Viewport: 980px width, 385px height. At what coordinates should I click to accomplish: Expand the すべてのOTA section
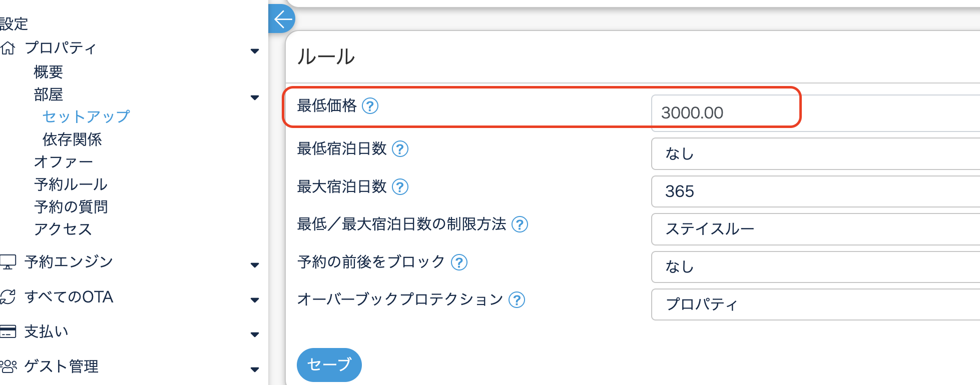click(255, 299)
